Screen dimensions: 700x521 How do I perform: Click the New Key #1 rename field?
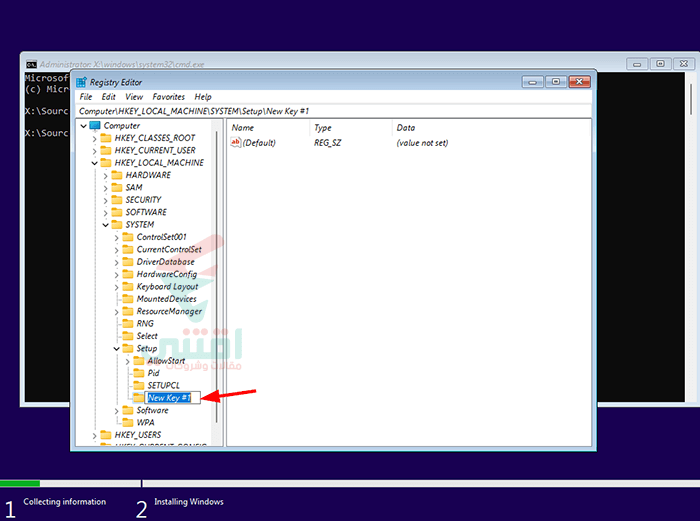pos(173,398)
